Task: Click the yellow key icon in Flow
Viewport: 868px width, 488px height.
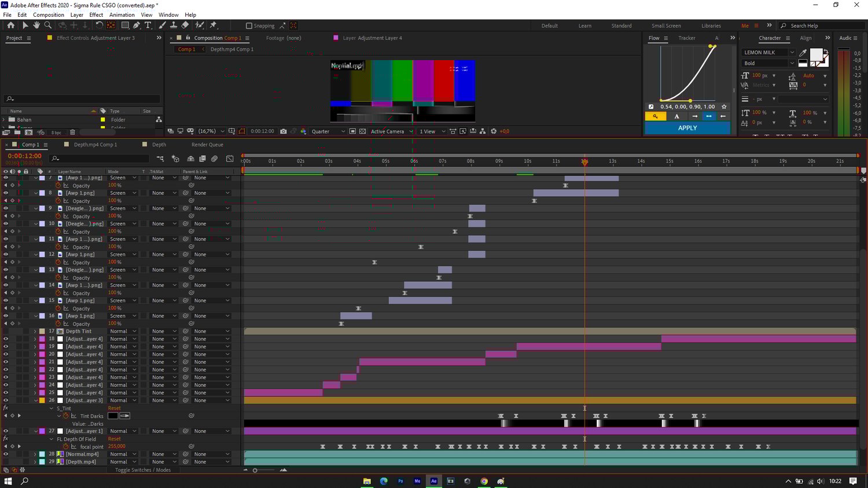Action: 655,116
